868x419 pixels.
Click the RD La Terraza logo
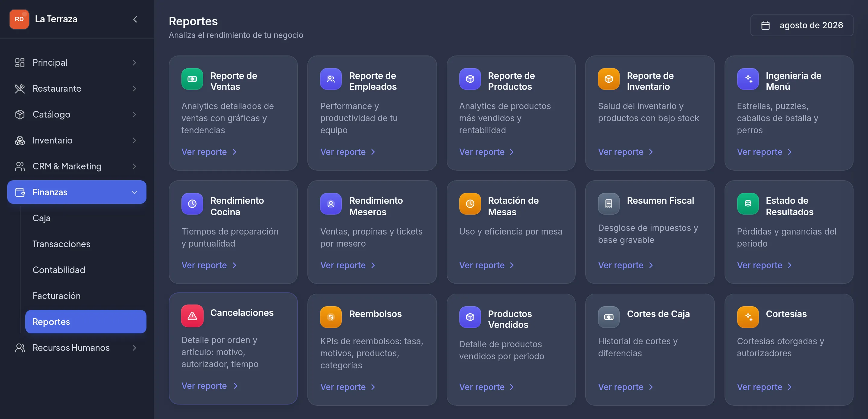point(19,19)
